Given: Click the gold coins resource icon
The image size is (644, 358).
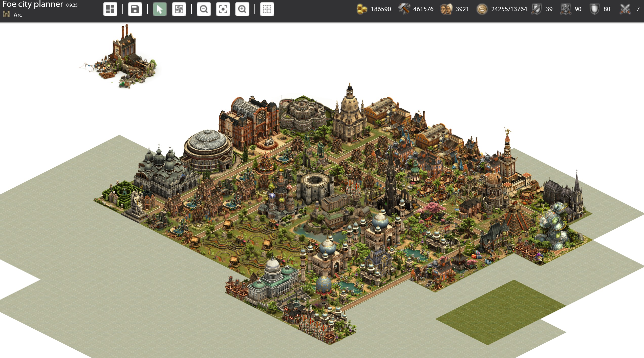Looking at the screenshot, I should 362,9.
